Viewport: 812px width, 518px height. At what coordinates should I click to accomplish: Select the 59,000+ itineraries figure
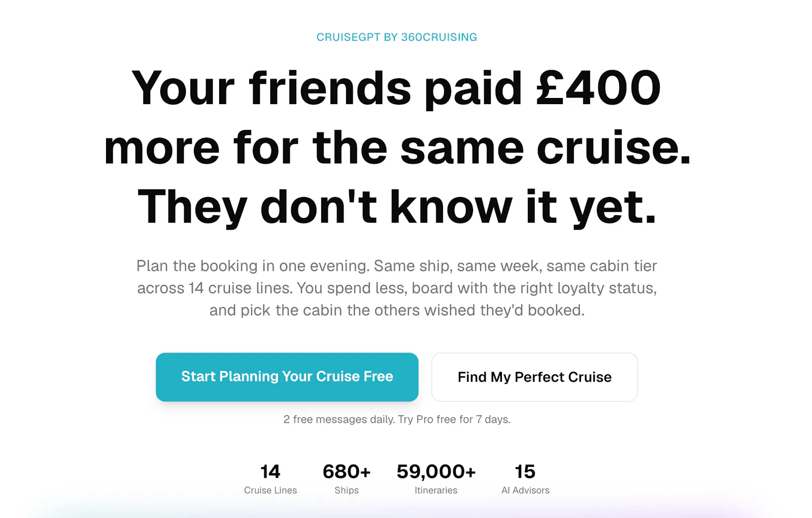[436, 472]
